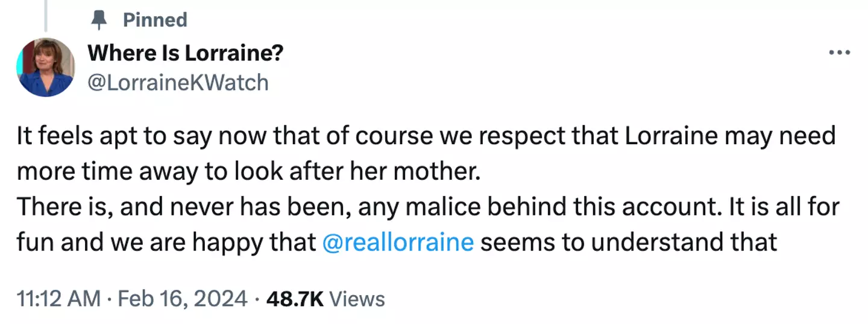
Task: Click the "Where Is Lorraine?" display name
Action: click(185, 53)
